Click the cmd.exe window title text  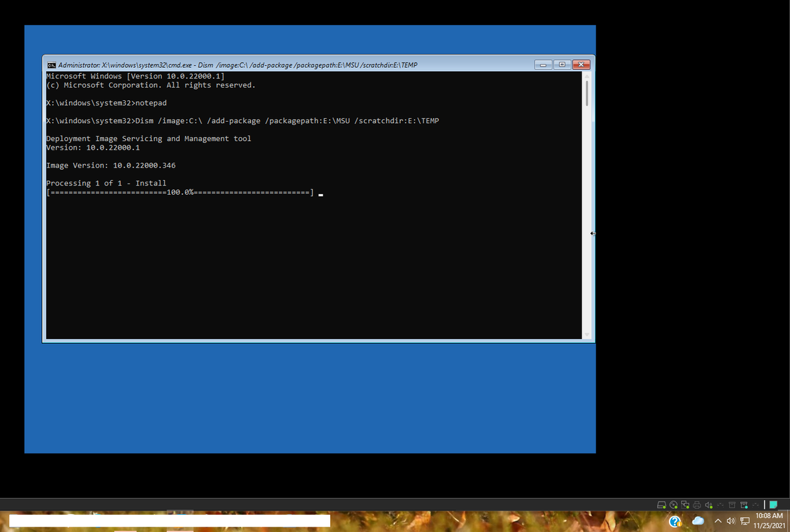pyautogui.click(x=238, y=65)
